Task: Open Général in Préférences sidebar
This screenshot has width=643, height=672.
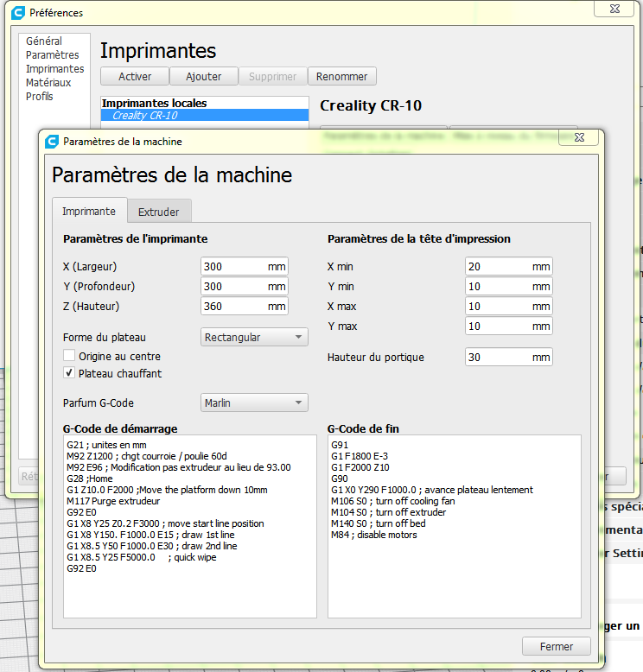Action: (x=44, y=41)
